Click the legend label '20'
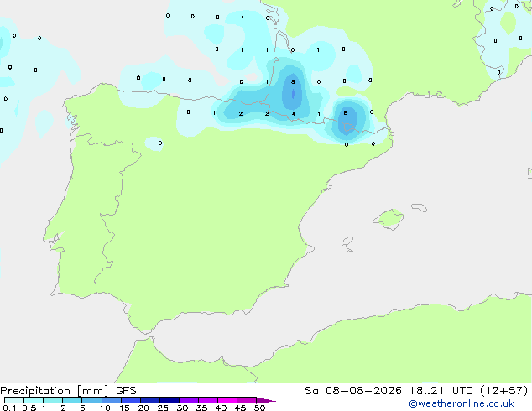This screenshot has height=411, width=532. (x=143, y=408)
